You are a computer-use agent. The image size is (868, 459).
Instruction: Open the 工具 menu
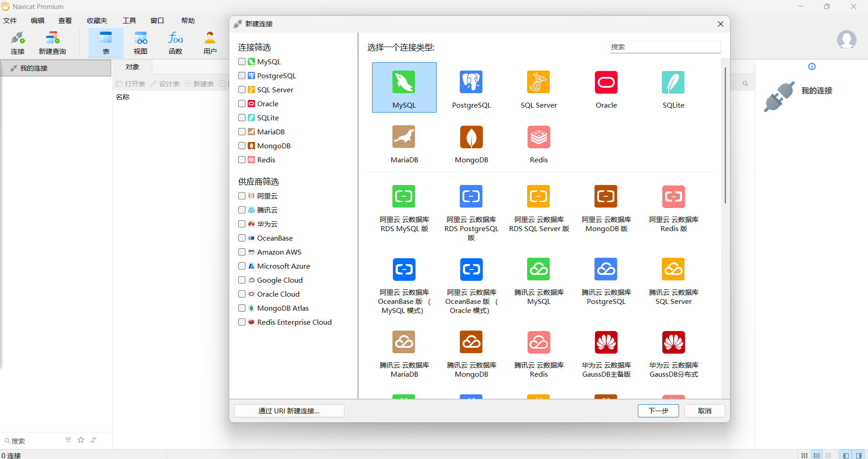[x=129, y=20]
